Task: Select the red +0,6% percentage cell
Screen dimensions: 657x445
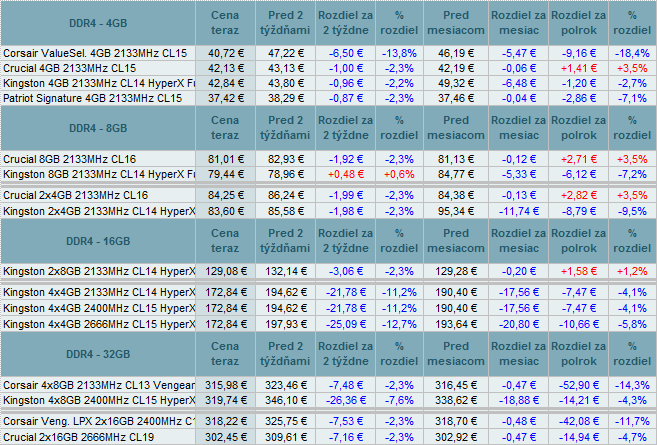Action: tap(399, 174)
